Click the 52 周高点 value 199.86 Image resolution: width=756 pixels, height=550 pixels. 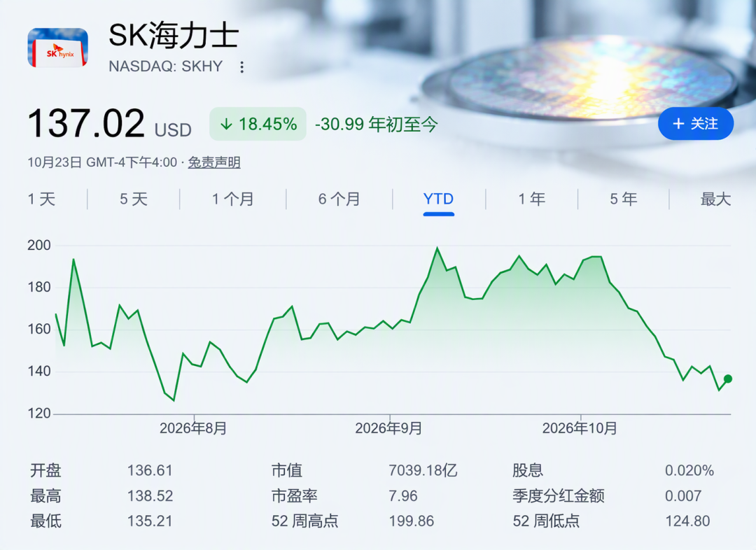[x=412, y=521]
